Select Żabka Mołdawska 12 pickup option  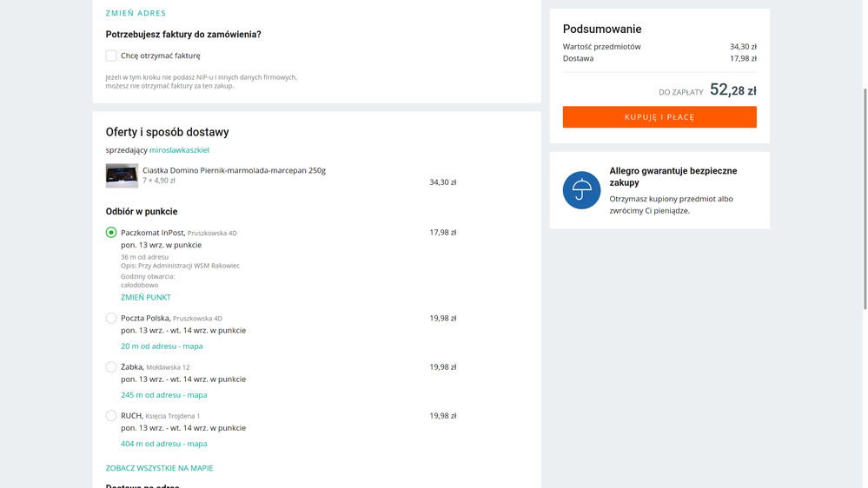tap(111, 367)
